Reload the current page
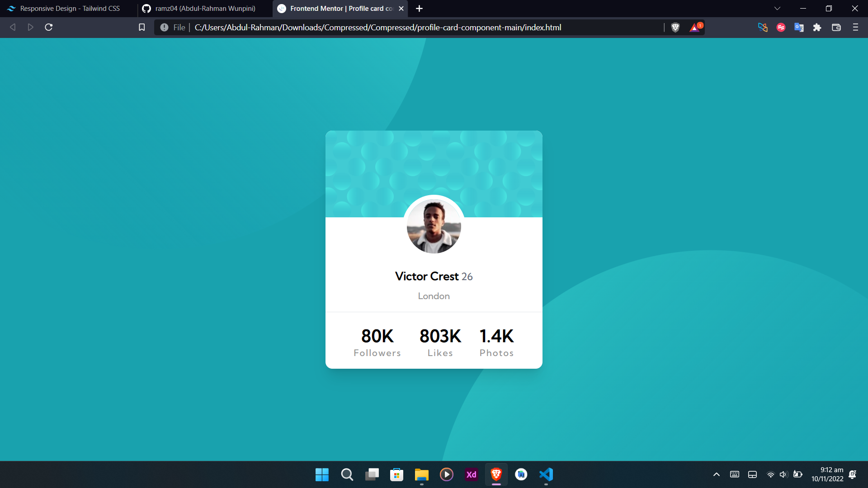The image size is (868, 488). pos(48,27)
